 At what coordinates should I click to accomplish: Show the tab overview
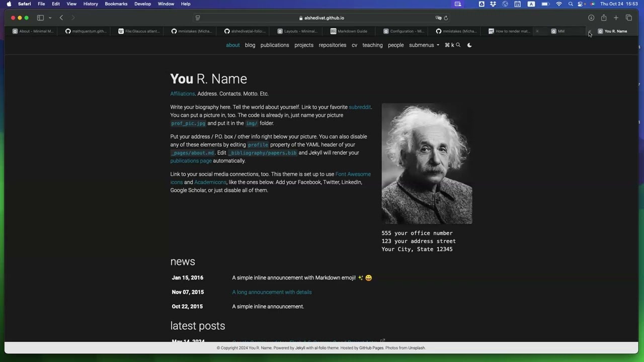(628, 18)
